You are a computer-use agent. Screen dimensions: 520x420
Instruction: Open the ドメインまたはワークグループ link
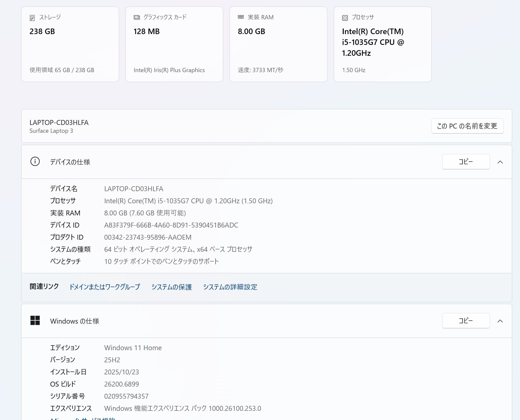coord(105,287)
